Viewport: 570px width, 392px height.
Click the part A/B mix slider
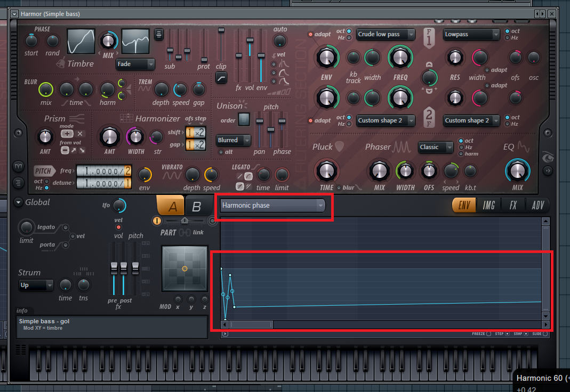[x=184, y=220]
